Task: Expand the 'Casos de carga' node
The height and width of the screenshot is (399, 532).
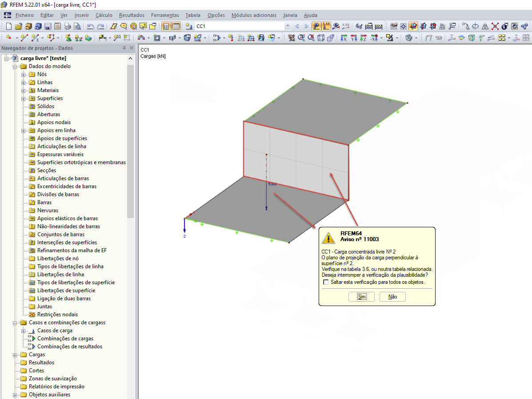Action: pos(23,331)
